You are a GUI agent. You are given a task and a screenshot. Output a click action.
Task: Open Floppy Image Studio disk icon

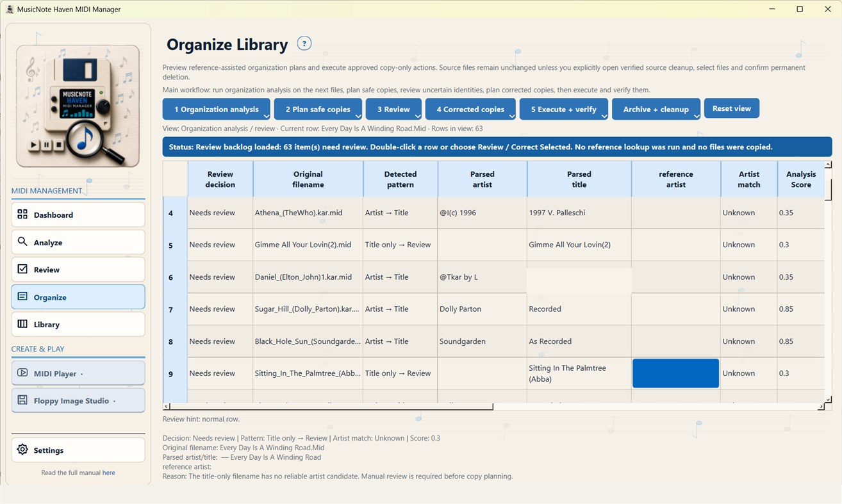tap(22, 400)
